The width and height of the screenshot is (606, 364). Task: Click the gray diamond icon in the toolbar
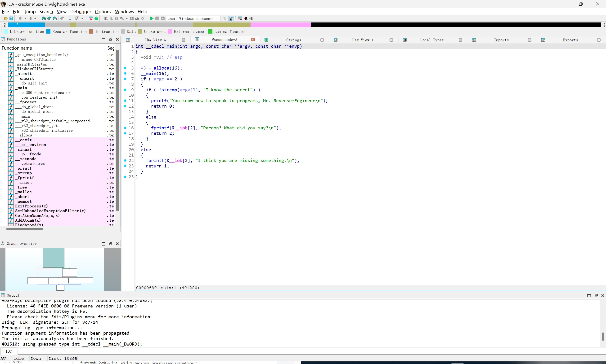click(x=142, y=18)
